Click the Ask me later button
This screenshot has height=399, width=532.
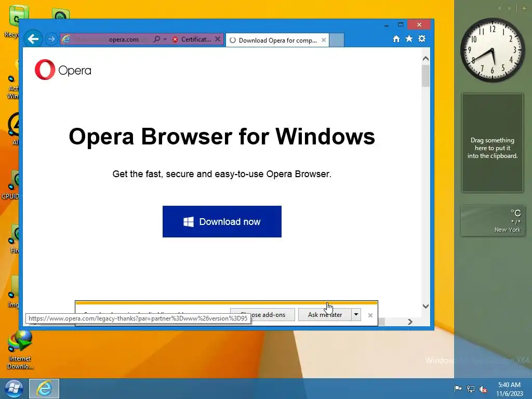pos(325,315)
